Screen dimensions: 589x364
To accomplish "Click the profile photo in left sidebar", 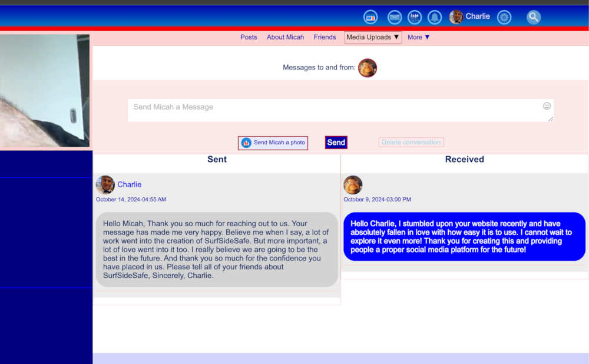I will click(x=45, y=90).
